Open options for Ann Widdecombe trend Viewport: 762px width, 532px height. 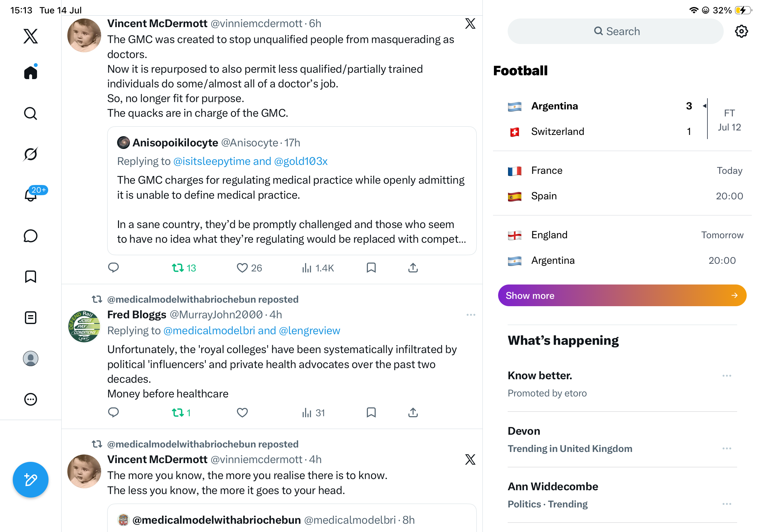(727, 504)
